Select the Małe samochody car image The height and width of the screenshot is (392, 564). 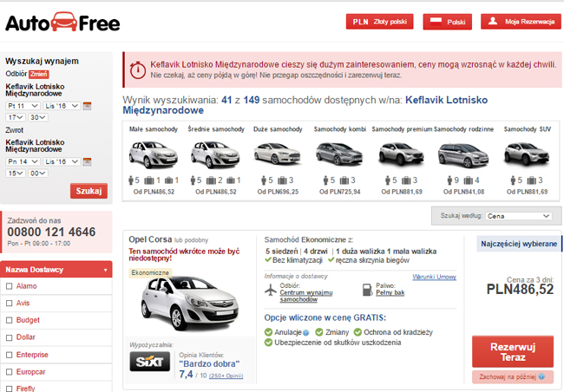[x=154, y=155]
